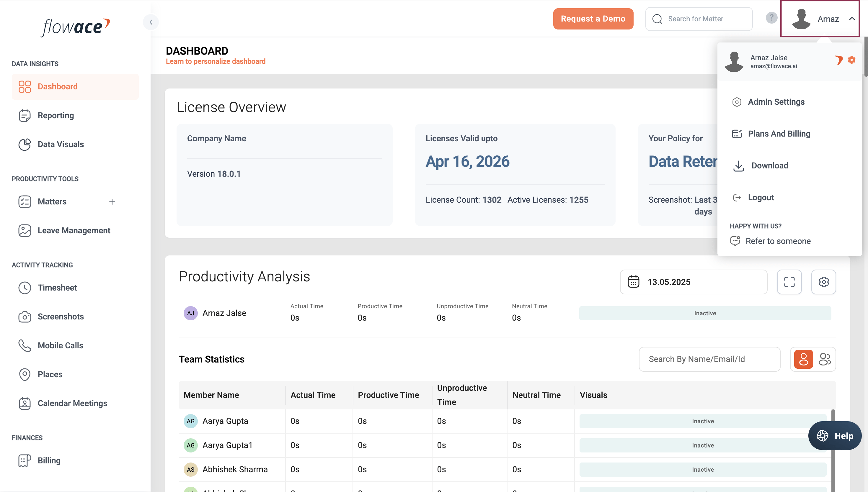Click the flowace swoosh icon in profile card
868x492 pixels.
(x=838, y=60)
